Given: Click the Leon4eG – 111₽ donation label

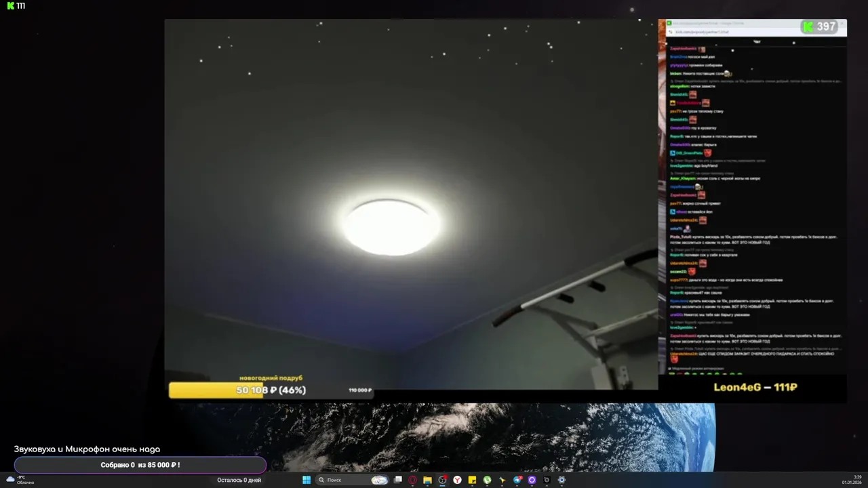Looking at the screenshot, I should tap(755, 388).
